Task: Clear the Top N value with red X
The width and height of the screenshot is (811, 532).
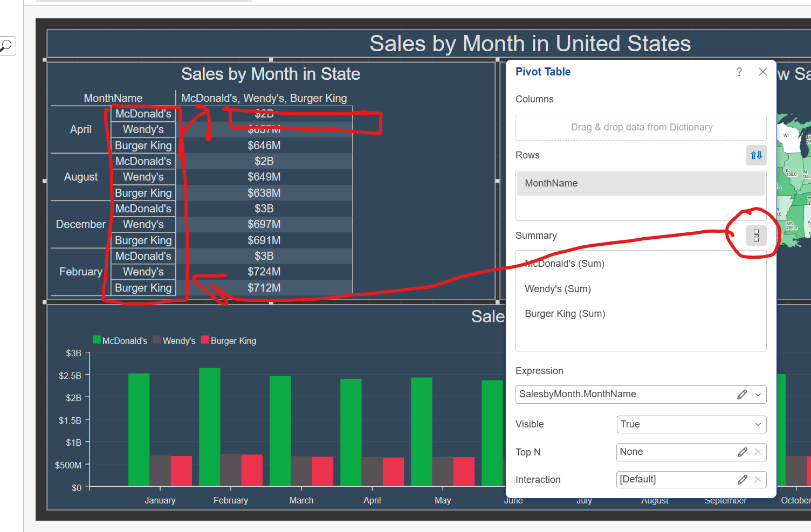Action: (758, 452)
